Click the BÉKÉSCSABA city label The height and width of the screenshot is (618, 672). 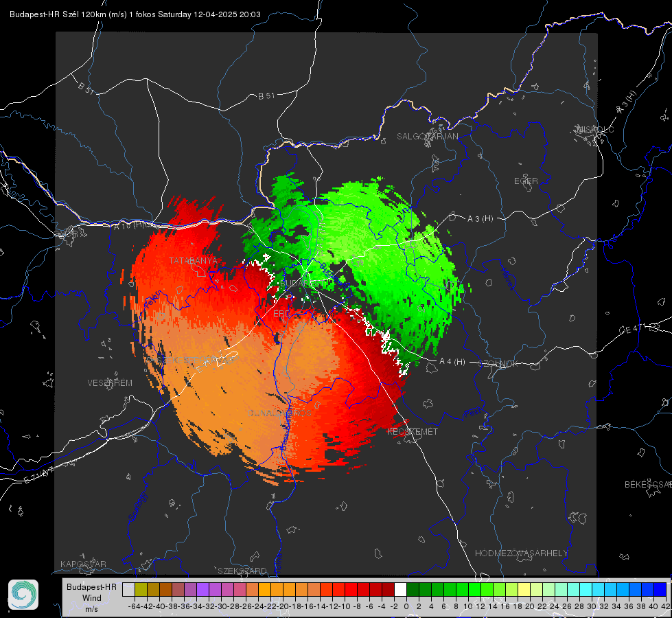pos(648,484)
